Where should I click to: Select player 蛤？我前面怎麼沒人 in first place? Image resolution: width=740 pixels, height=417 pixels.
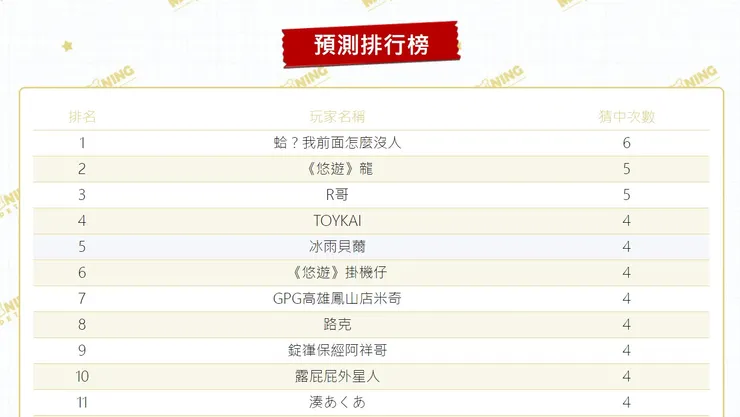337,143
